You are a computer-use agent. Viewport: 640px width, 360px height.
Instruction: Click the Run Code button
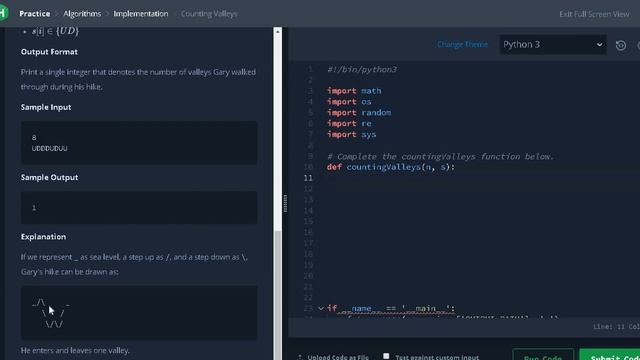543,355
